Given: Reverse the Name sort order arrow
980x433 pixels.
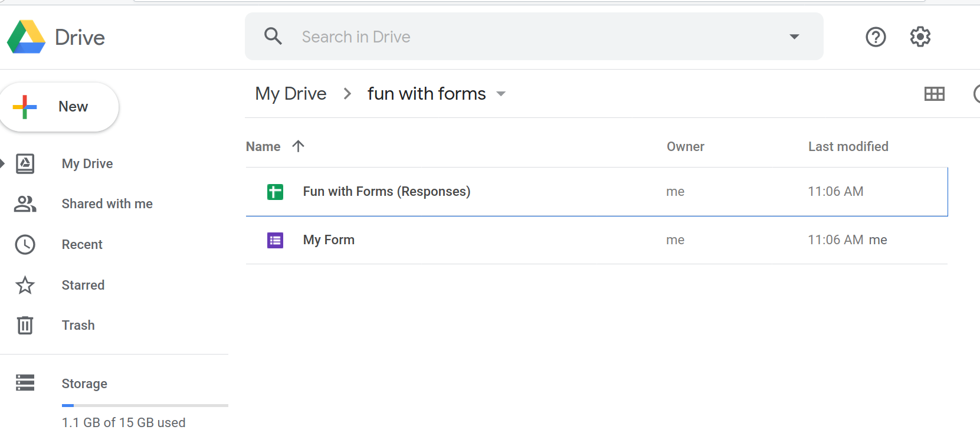Looking at the screenshot, I should coord(298,146).
